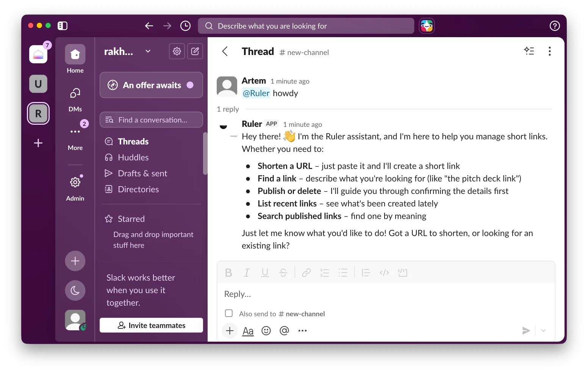Click the Find a conversation field
Image resolution: width=588 pixels, height=372 pixels.
(x=151, y=120)
